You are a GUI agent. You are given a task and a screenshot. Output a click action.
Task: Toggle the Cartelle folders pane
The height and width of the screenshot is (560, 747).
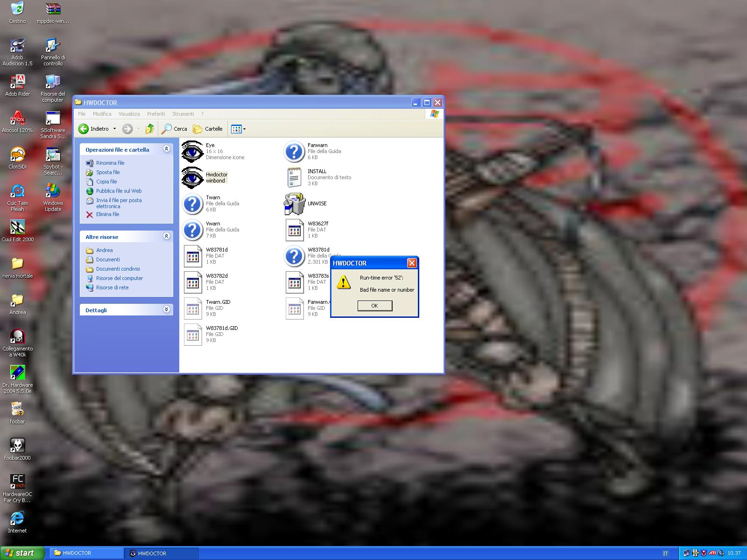click(x=208, y=129)
